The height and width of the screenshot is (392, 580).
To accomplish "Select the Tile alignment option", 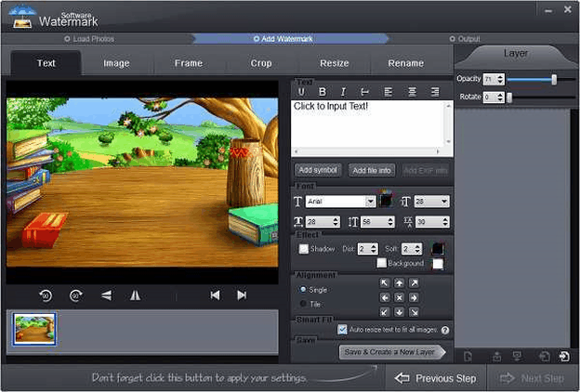I will pyautogui.click(x=303, y=303).
